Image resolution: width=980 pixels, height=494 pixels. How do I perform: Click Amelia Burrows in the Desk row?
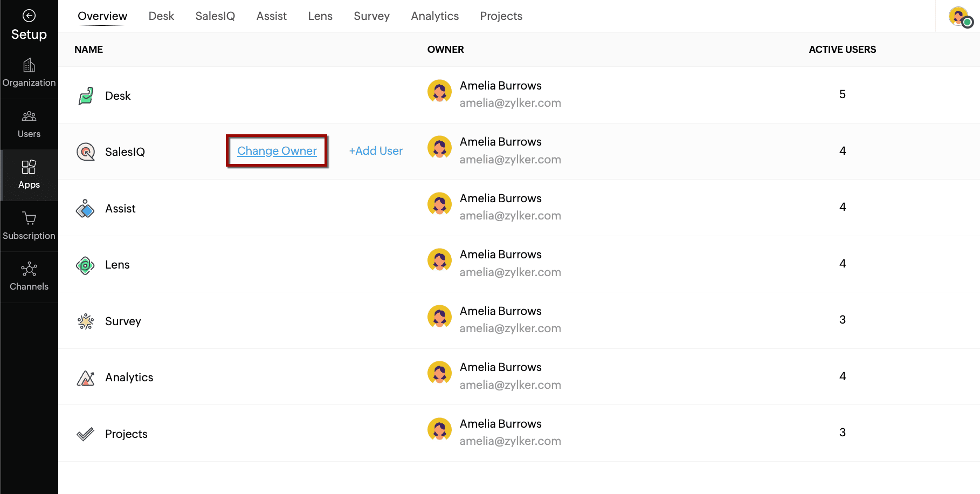[501, 86]
